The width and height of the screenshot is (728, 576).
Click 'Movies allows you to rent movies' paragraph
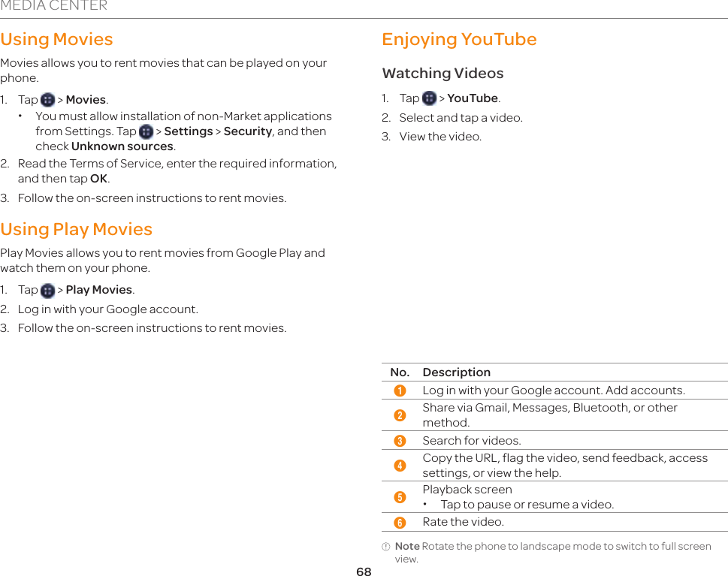click(x=164, y=70)
